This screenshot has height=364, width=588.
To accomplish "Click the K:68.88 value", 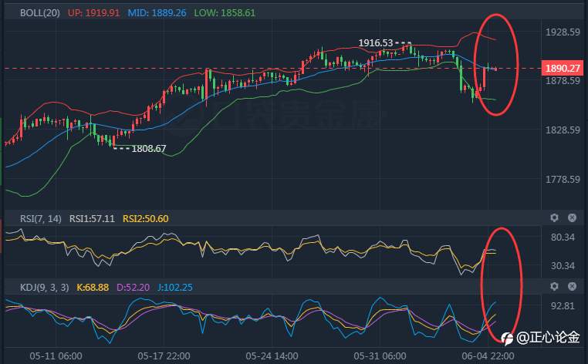I will 93,288.
